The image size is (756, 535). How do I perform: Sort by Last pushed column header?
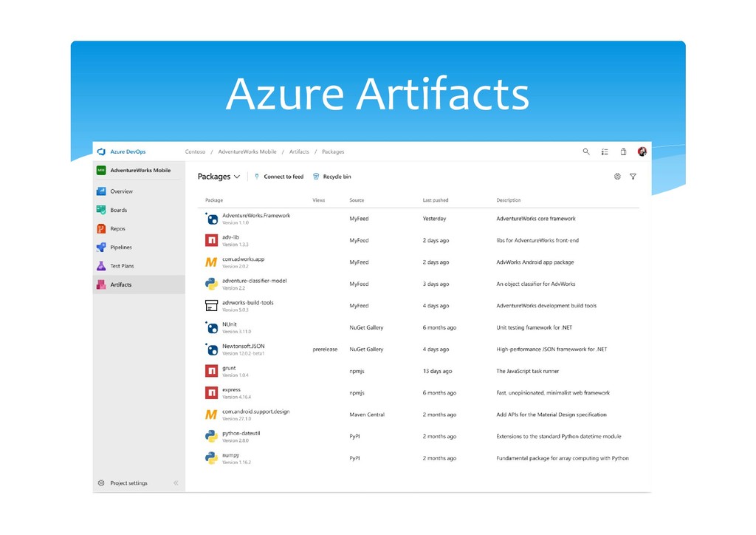[x=436, y=200]
